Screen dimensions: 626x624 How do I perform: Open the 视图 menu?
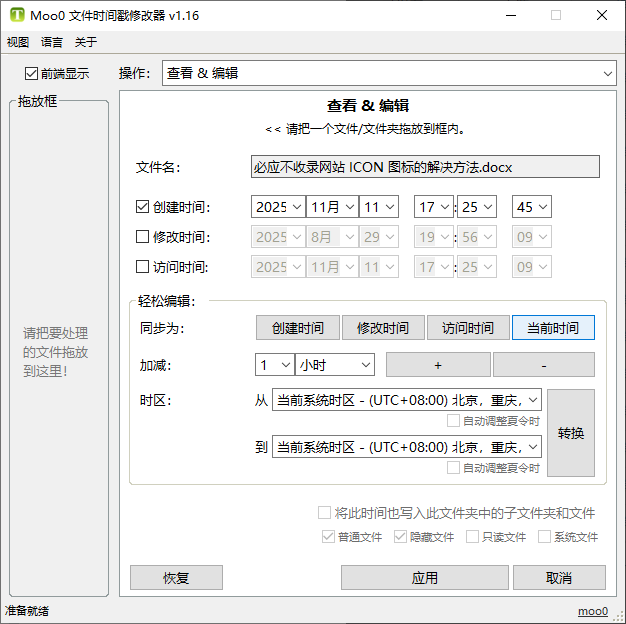[18, 42]
